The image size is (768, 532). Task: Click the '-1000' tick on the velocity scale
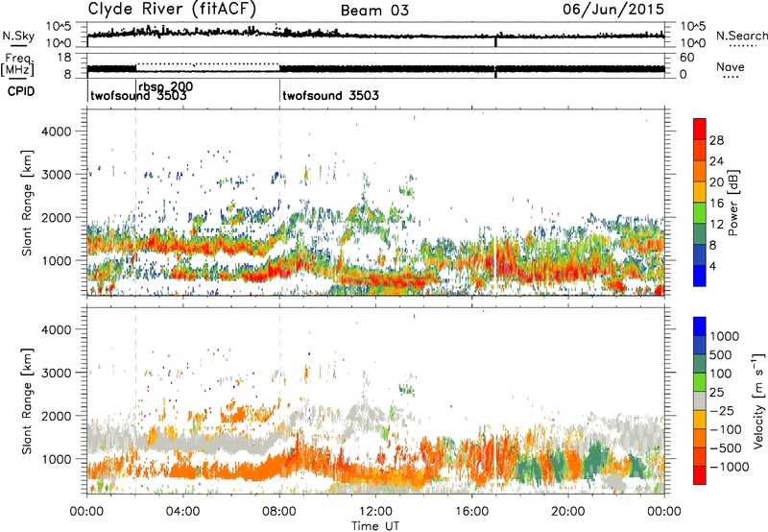(729, 467)
